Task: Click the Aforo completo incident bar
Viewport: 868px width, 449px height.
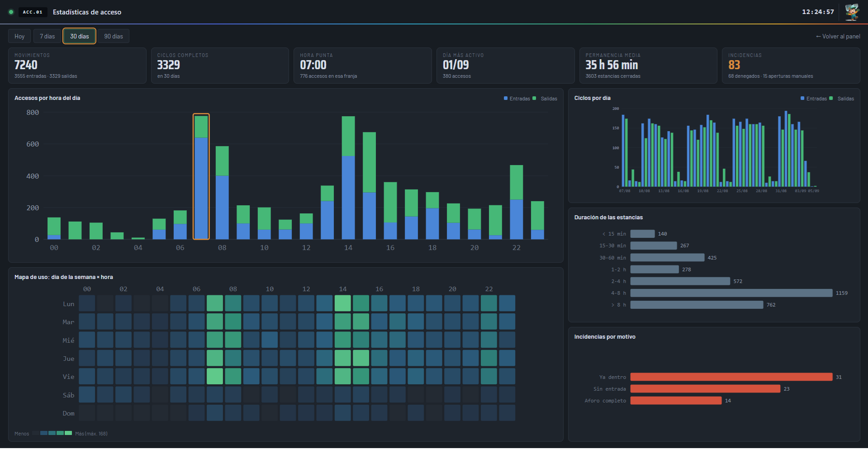Action: pos(676,401)
